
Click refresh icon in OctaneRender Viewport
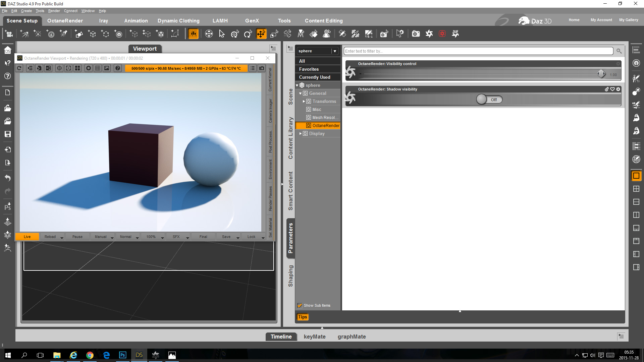click(x=19, y=68)
